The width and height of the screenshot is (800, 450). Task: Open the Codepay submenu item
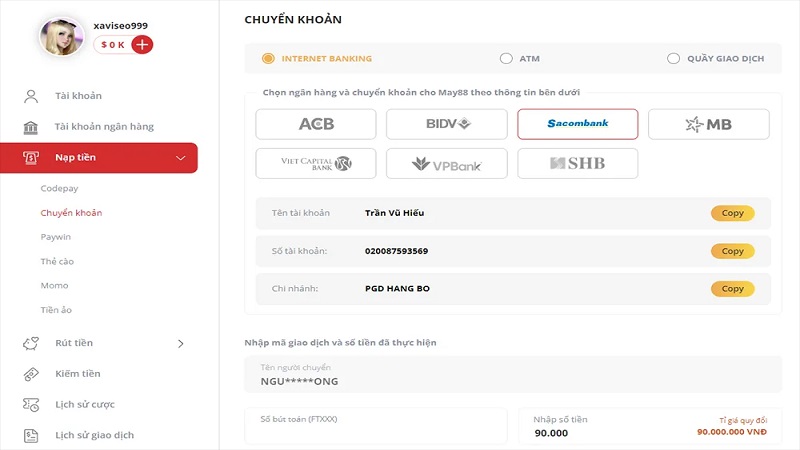[x=60, y=188]
